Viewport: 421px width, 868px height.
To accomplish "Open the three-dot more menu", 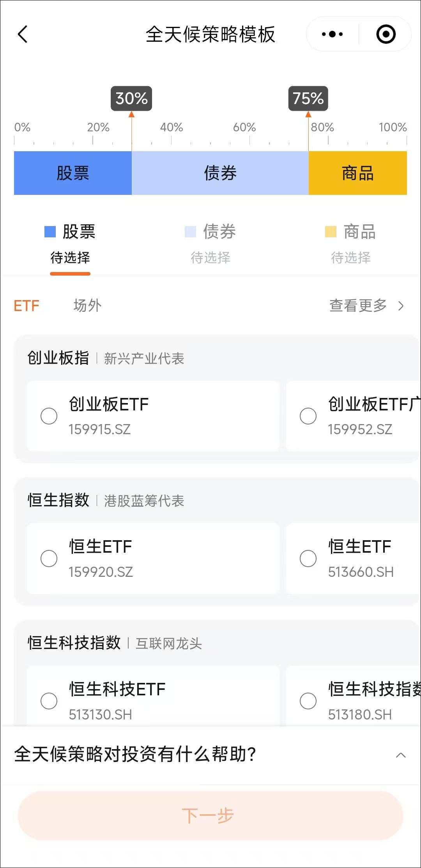I will point(332,34).
